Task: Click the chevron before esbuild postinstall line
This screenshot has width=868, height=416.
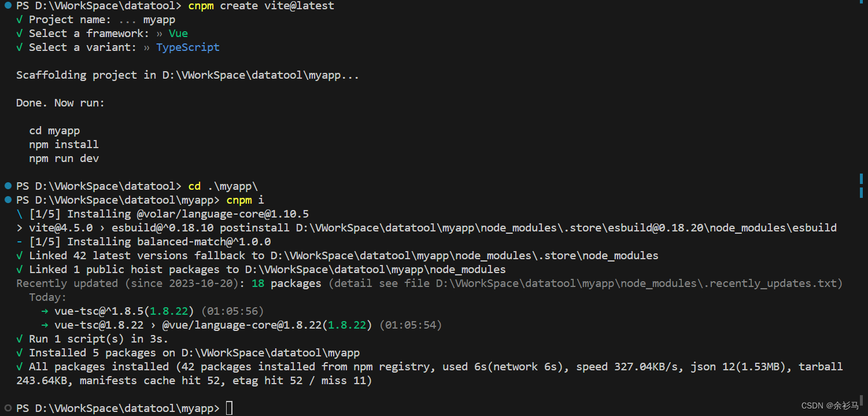Action: coord(18,227)
